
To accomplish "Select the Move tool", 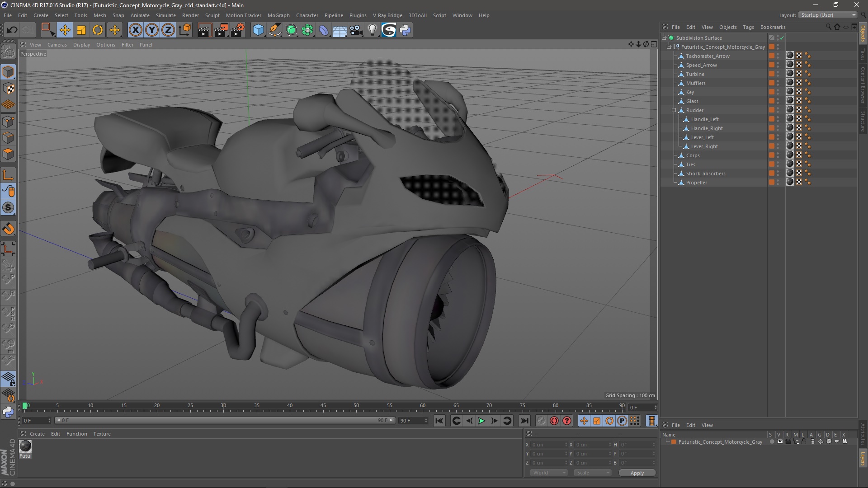I will 65,30.
